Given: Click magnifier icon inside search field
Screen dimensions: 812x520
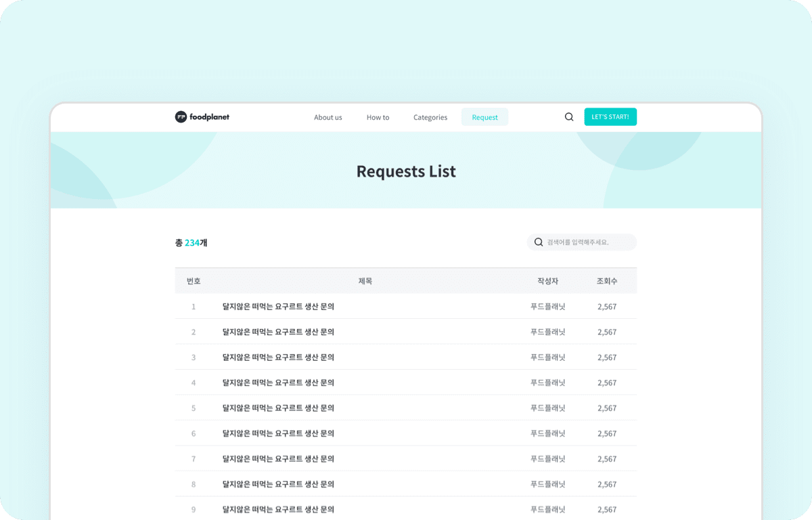Looking at the screenshot, I should [x=539, y=242].
